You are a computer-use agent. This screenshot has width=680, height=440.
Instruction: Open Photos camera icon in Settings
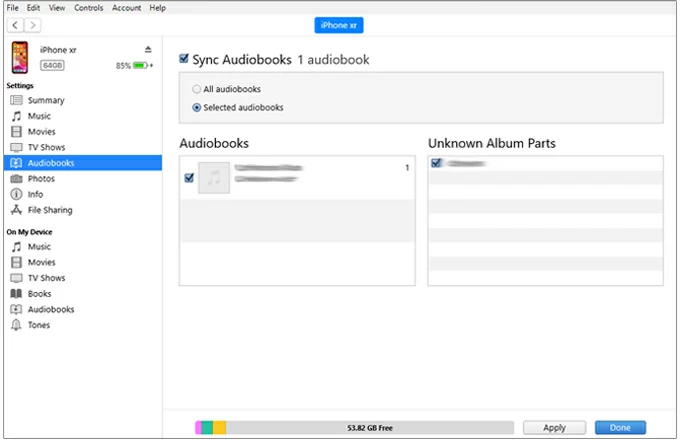(16, 179)
